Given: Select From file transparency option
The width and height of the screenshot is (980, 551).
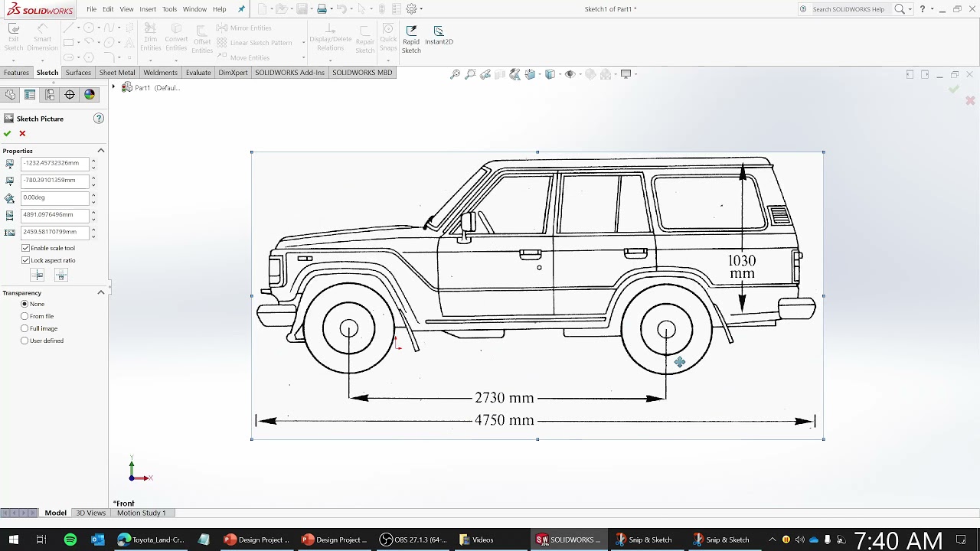Looking at the screenshot, I should coord(24,316).
